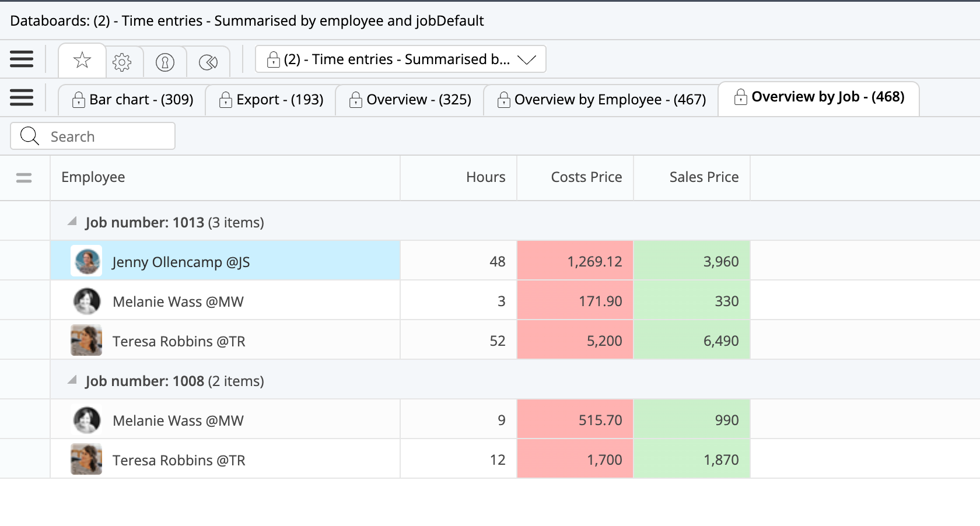Open the Time entries databoard dropdown
The height and width of the screenshot is (526, 980).
pyautogui.click(x=401, y=59)
